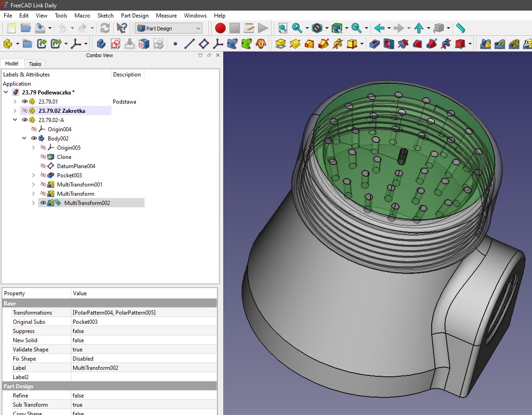The image size is (532, 415).
Task: Click the red macro record button
Action: pos(220,28)
